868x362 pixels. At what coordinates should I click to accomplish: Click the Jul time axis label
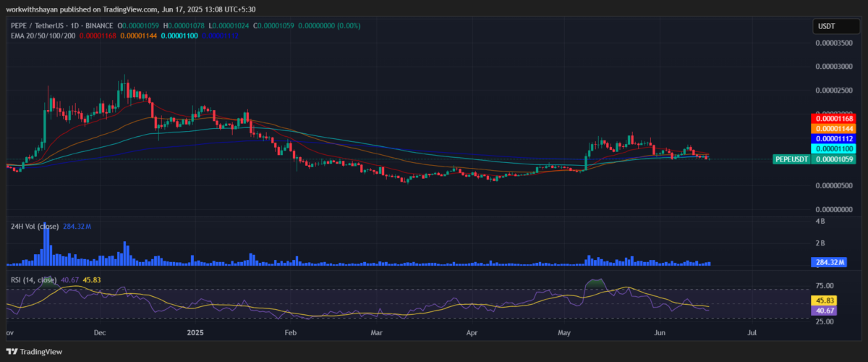click(752, 332)
